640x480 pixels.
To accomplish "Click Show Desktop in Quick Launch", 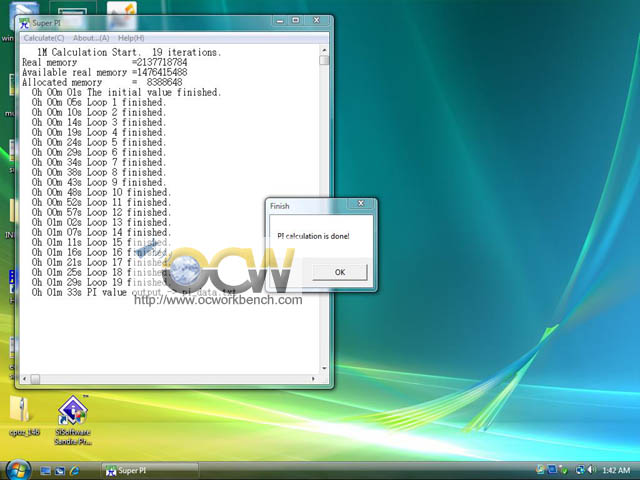I will tap(45, 471).
